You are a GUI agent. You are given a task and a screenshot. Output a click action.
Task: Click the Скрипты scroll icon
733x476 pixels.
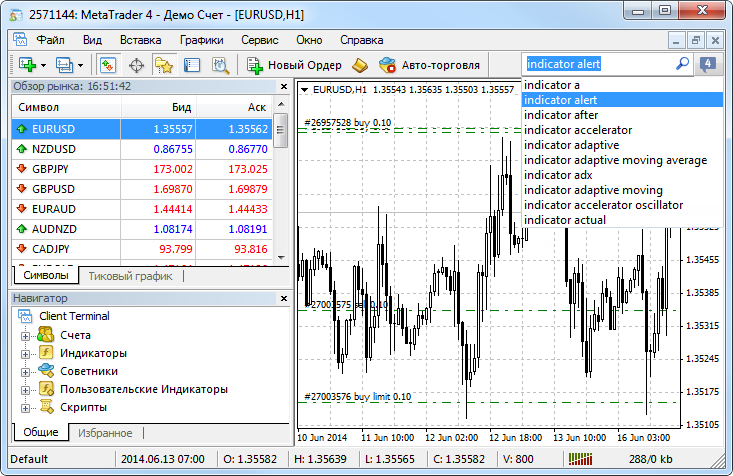46,406
